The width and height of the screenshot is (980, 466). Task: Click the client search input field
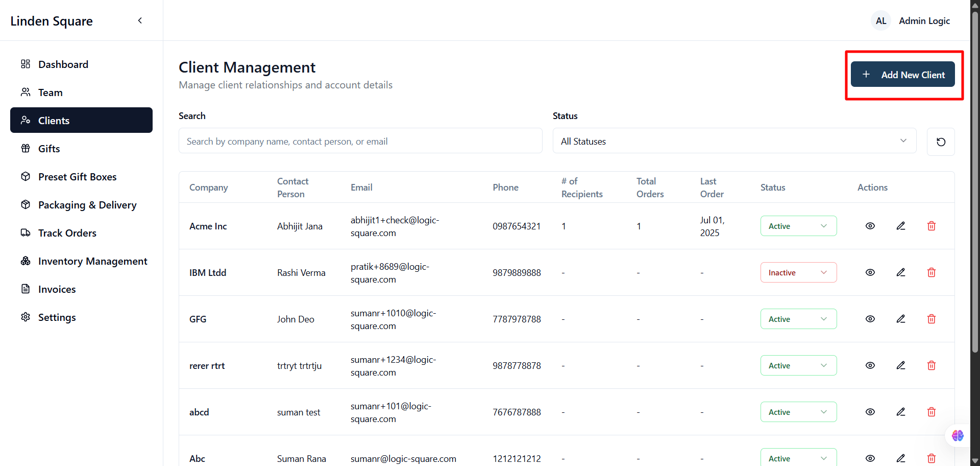tap(360, 141)
